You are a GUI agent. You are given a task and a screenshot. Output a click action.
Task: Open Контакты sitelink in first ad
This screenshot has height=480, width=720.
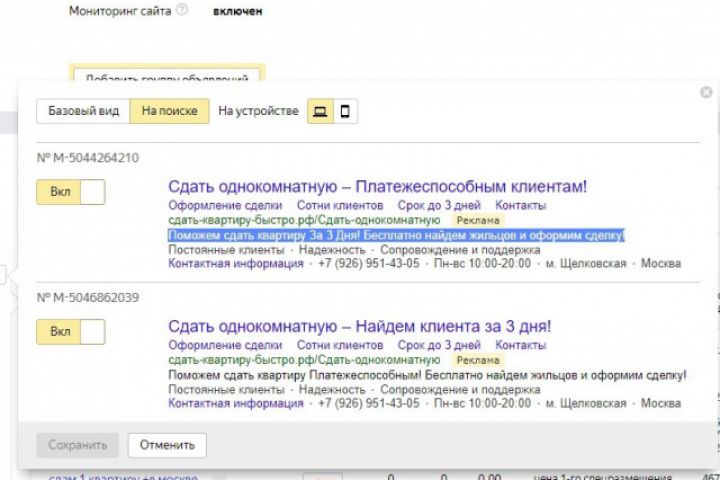[x=521, y=205]
